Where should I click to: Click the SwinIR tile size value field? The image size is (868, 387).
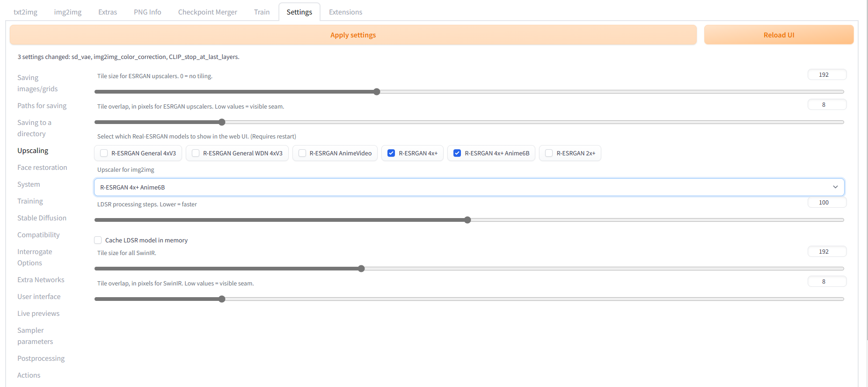tap(827, 252)
